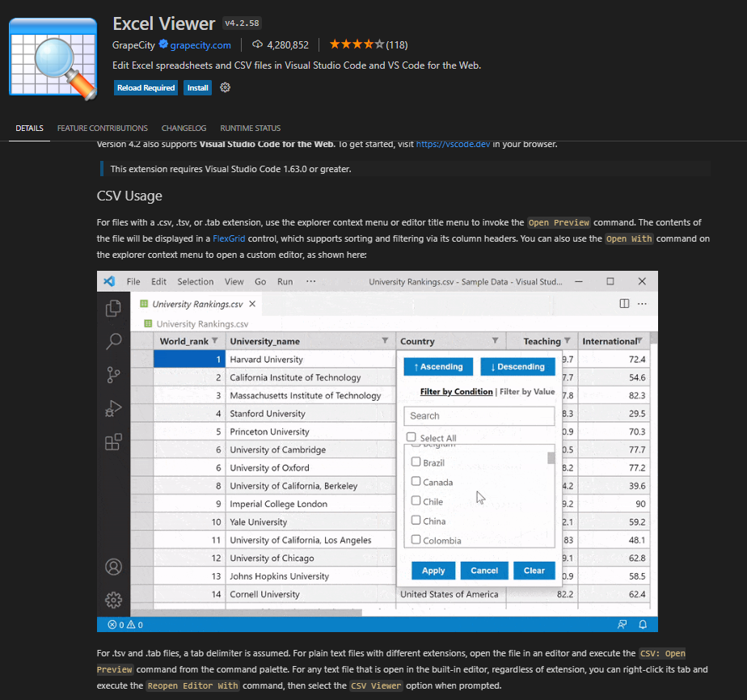747x700 pixels.
Task: Click the Clear filter button
Action: click(534, 571)
